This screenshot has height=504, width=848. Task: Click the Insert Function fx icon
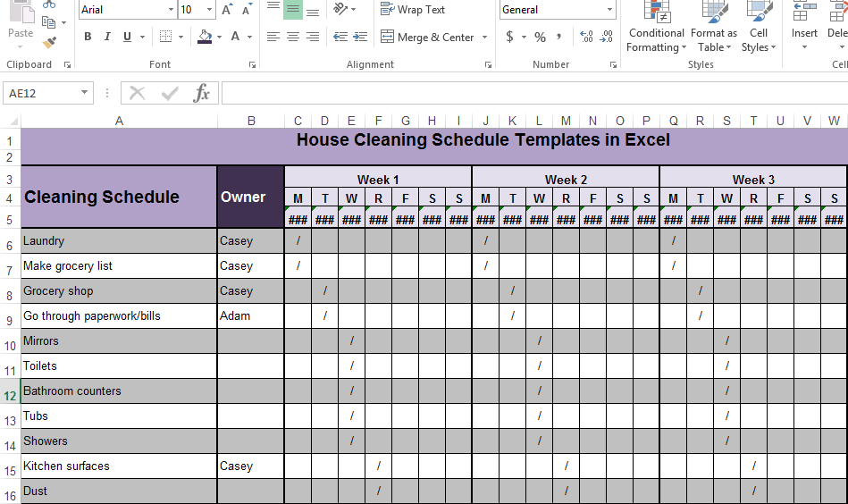click(x=202, y=93)
